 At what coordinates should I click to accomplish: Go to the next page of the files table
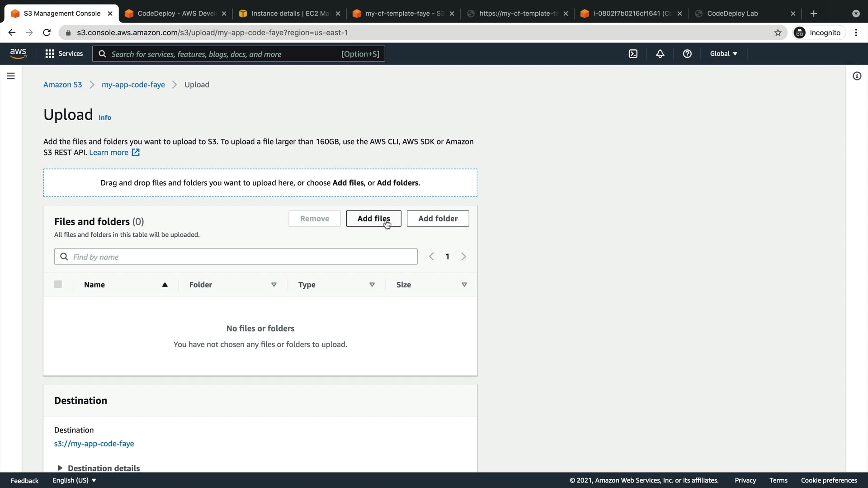tap(463, 257)
